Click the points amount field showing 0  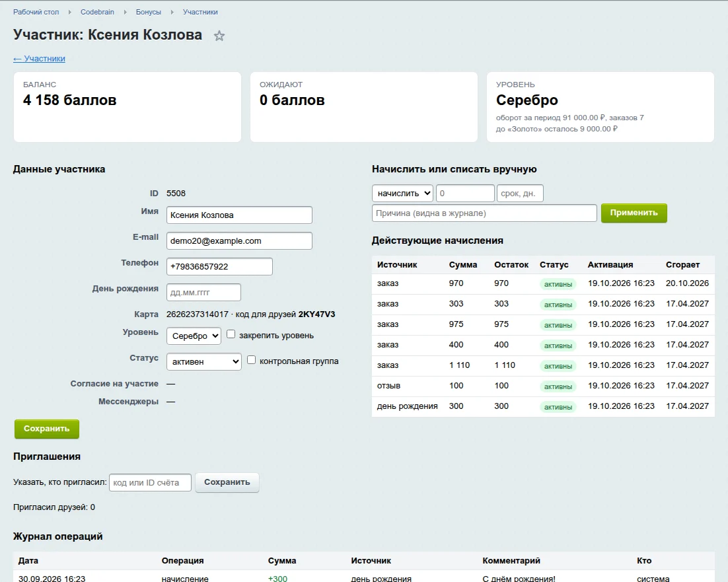coord(465,194)
